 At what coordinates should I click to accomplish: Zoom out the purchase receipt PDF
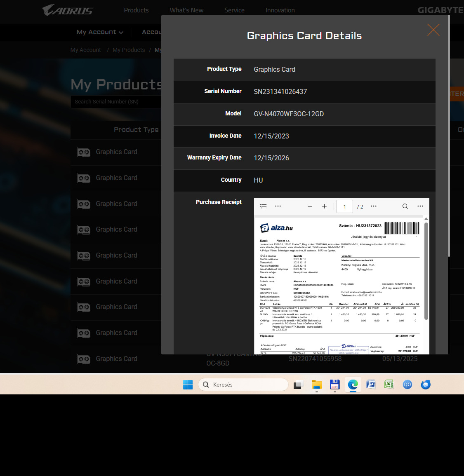[310, 206]
